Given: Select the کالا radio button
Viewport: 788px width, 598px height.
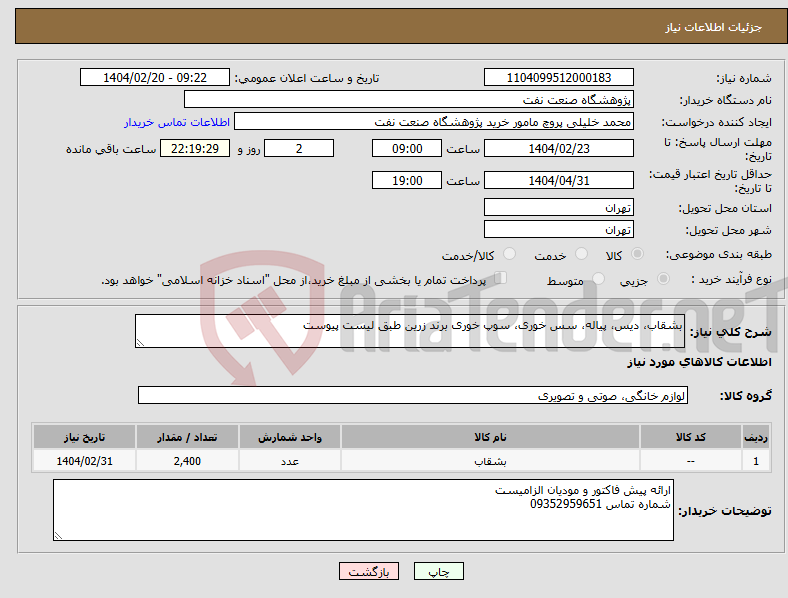Looking at the screenshot, I should coord(637,254).
